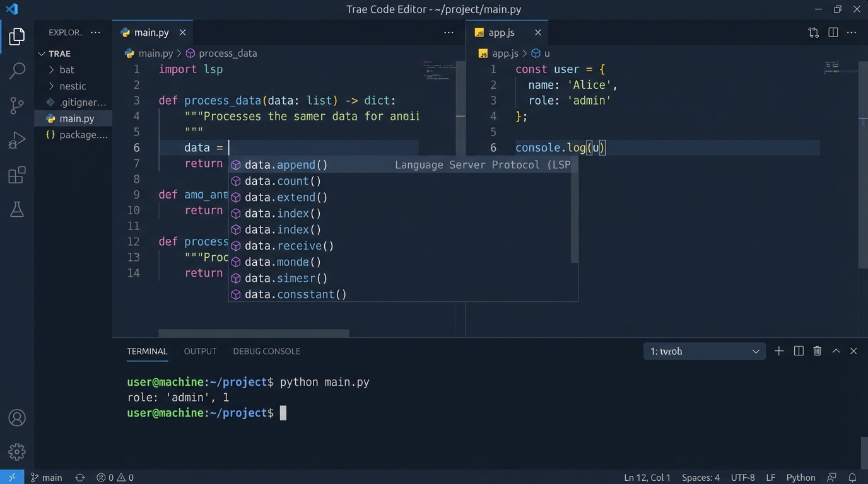Open the Source Control view
Viewport: 868px width, 484px height.
point(16,105)
